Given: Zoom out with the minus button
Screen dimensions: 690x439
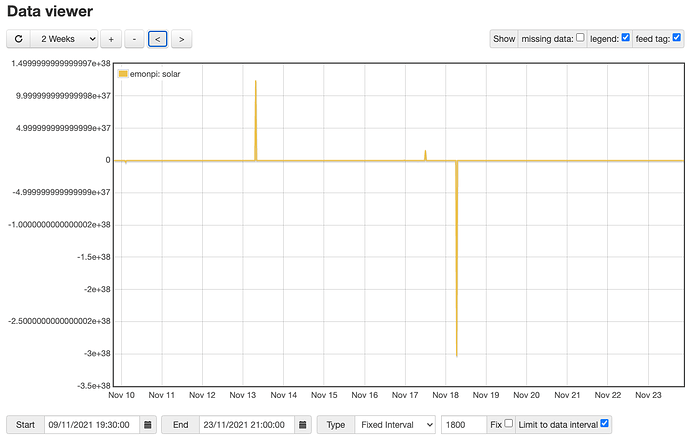Looking at the screenshot, I should (134, 39).
